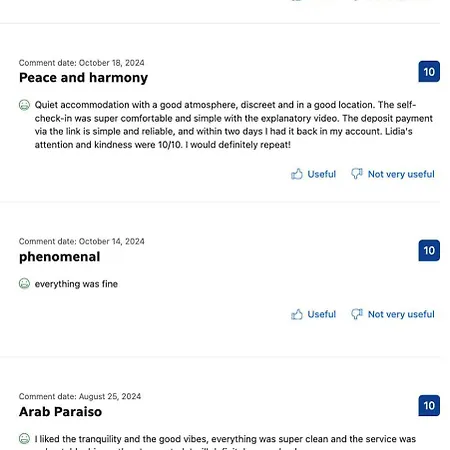Click thumbs-down icon on Peace and harmony review

point(357,174)
